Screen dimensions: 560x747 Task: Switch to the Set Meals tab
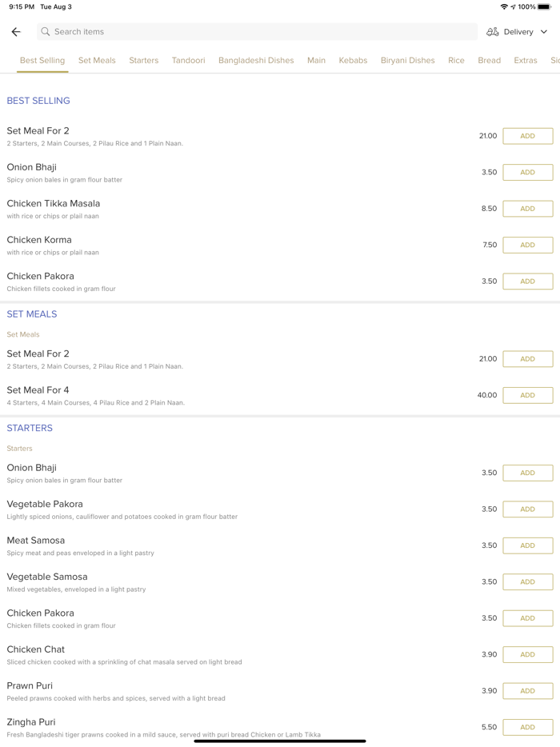97,61
